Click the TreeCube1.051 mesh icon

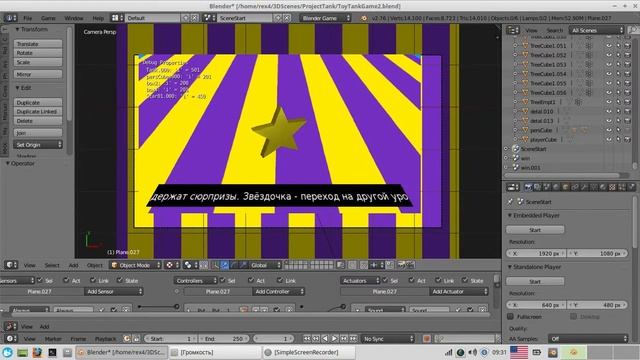click(525, 46)
